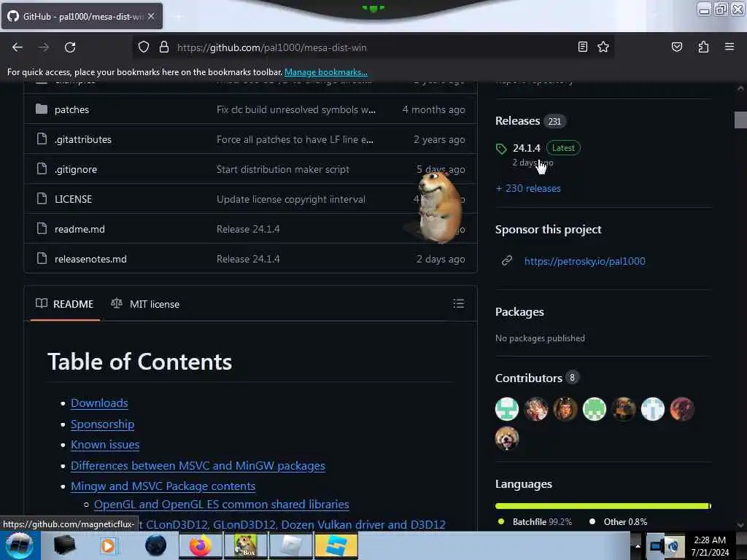This screenshot has width=747, height=560.
Task: Open OpenGL and OpenGL ES common shared libraries
Action: point(222,505)
